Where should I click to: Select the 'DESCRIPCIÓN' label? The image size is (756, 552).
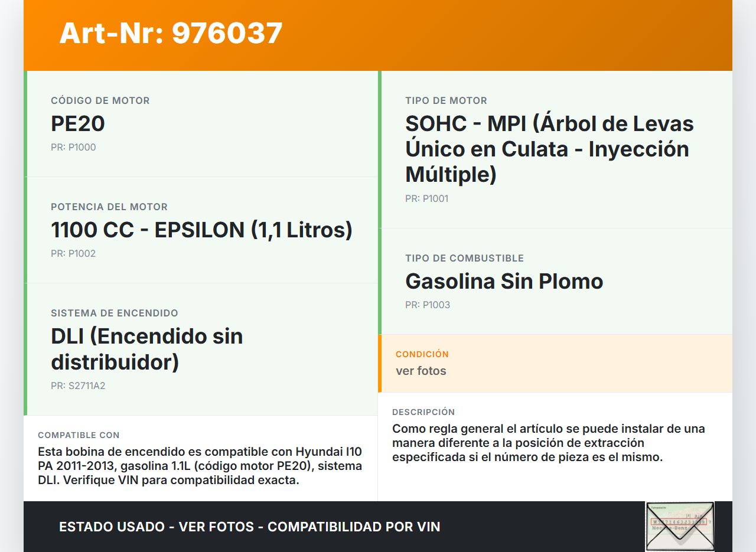pyautogui.click(x=423, y=412)
